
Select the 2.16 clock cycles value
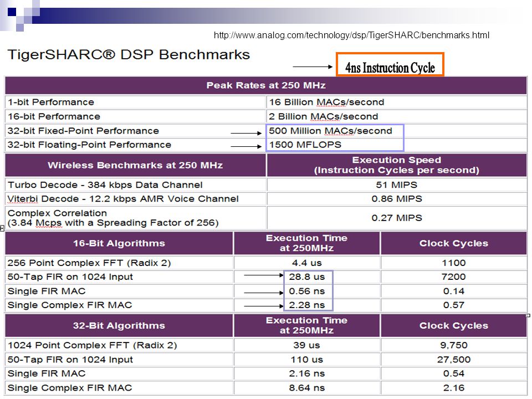(x=454, y=388)
